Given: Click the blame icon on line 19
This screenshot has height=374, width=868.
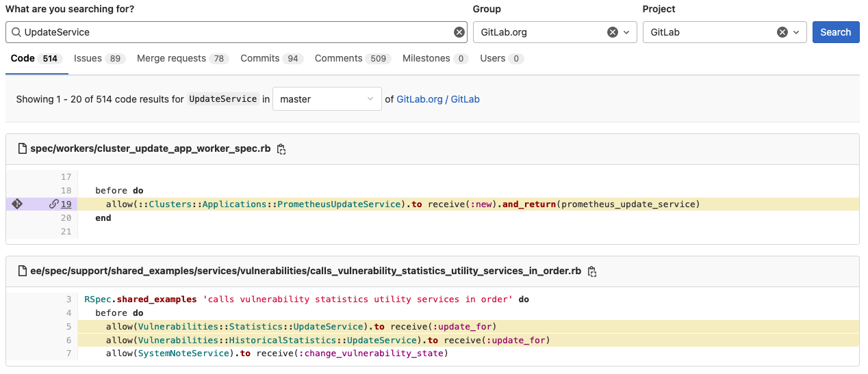Looking at the screenshot, I should pos(17,204).
